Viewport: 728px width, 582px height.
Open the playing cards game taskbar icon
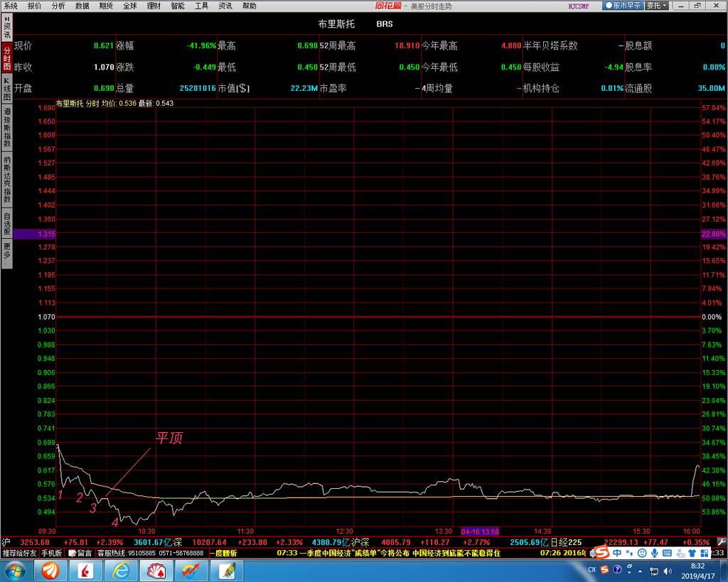156,571
